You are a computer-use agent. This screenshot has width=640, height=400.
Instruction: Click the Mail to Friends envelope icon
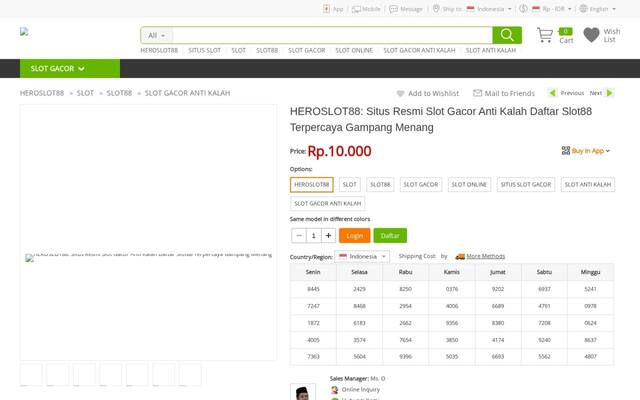pyautogui.click(x=477, y=93)
